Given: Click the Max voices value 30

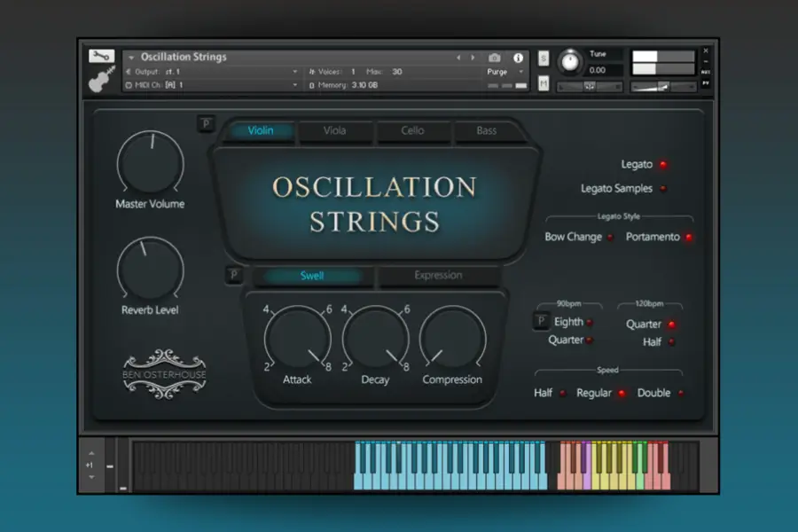Looking at the screenshot, I should click(397, 72).
